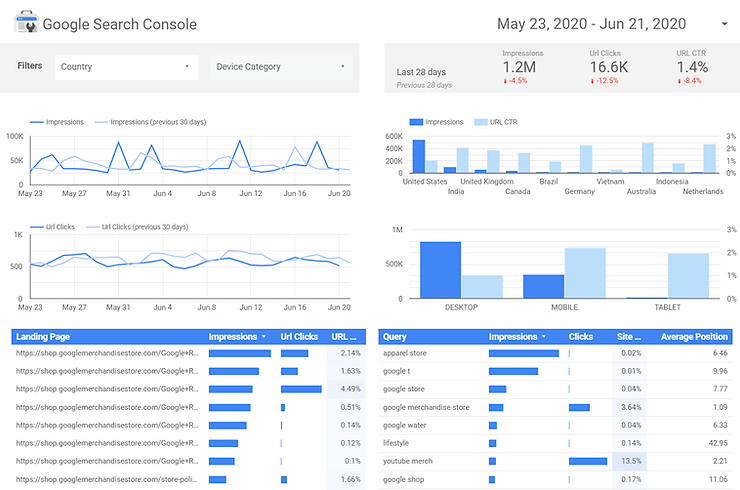The height and width of the screenshot is (490, 740).
Task: Sort landing pages by Impressions column header
Action: pos(237,337)
